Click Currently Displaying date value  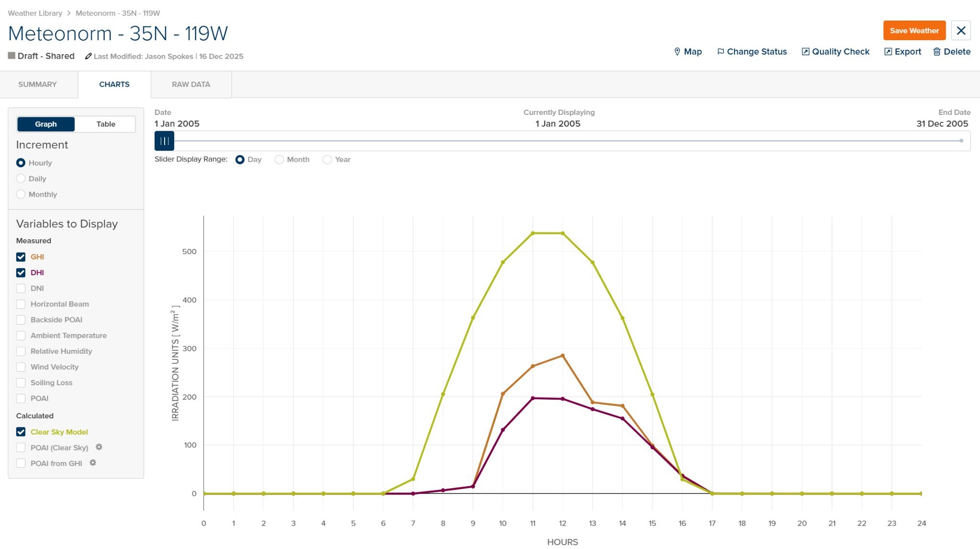pos(558,124)
